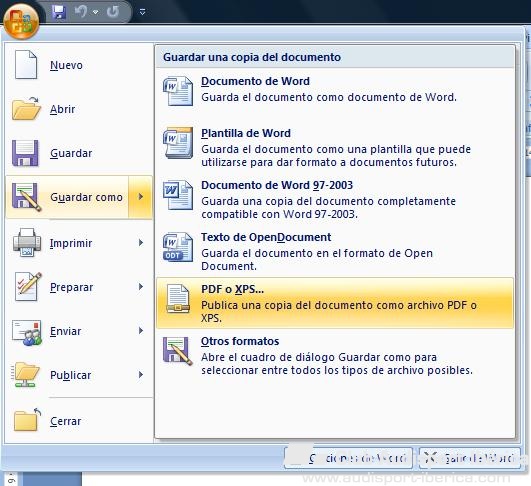This screenshot has width=531, height=486.
Task: Open the Undo history dropdown arrow
Action: point(96,12)
